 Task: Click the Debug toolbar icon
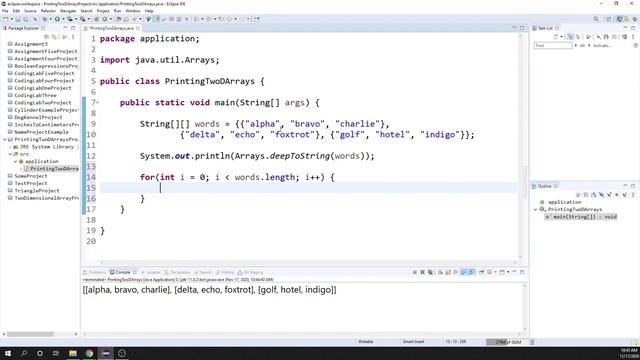tap(44, 19)
